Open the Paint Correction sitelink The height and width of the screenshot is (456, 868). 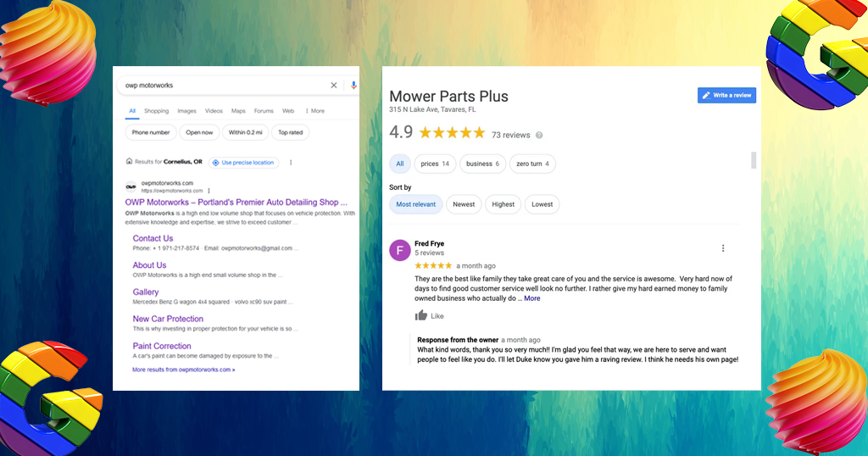click(x=162, y=346)
